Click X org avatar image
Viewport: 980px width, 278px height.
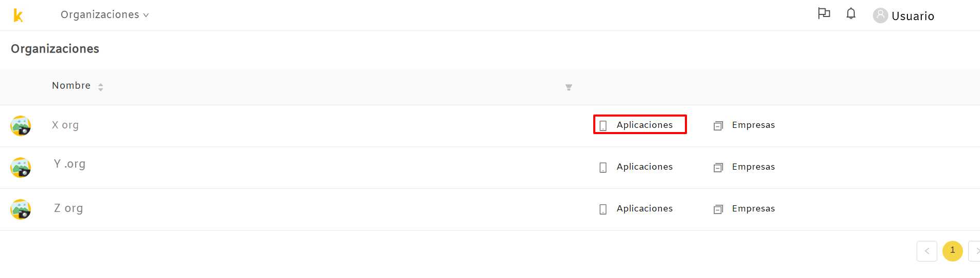coord(21,126)
